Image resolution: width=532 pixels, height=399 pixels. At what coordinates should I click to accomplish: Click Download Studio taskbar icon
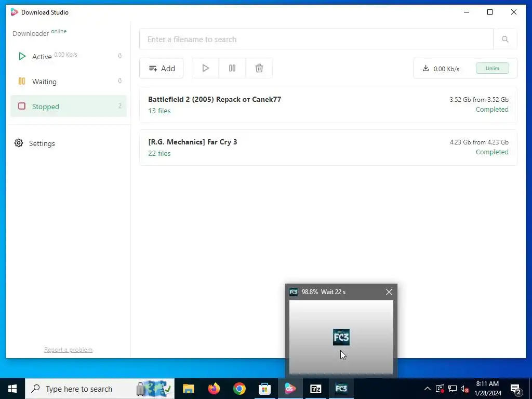click(x=290, y=389)
